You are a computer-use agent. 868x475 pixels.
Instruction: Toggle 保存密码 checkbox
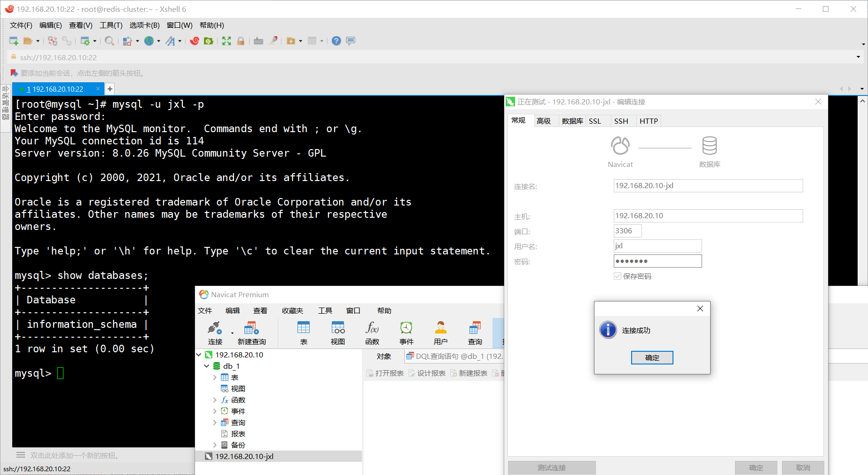618,276
